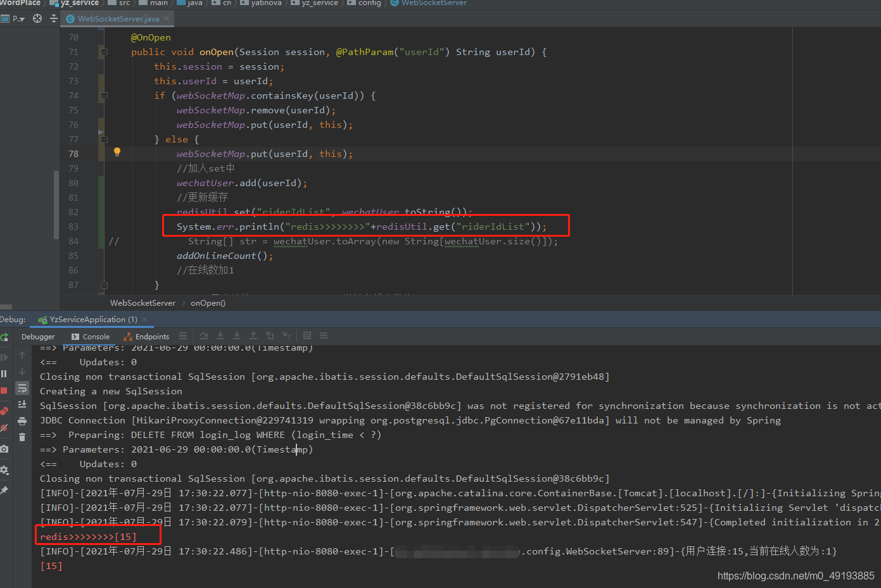The image size is (881, 588).
Task: Print the console output
Action: pyautogui.click(x=22, y=421)
